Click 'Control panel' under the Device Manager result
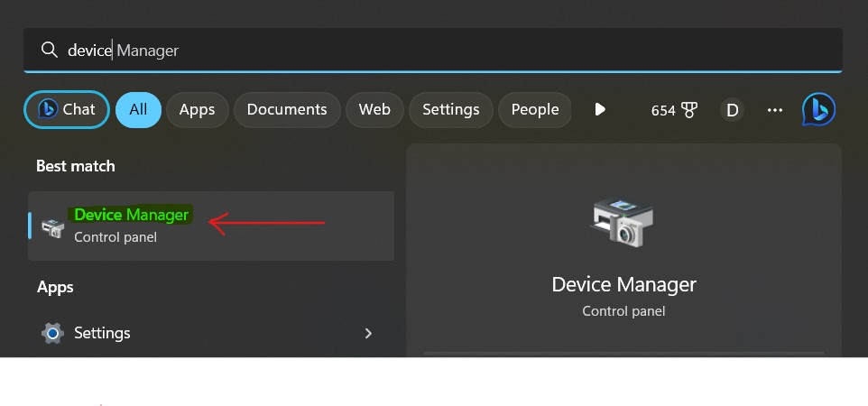This screenshot has height=406, width=868. [x=115, y=237]
